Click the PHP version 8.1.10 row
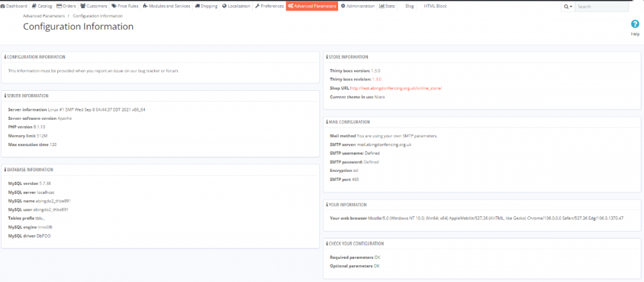Viewport: 644px width, 282px height. point(28,127)
